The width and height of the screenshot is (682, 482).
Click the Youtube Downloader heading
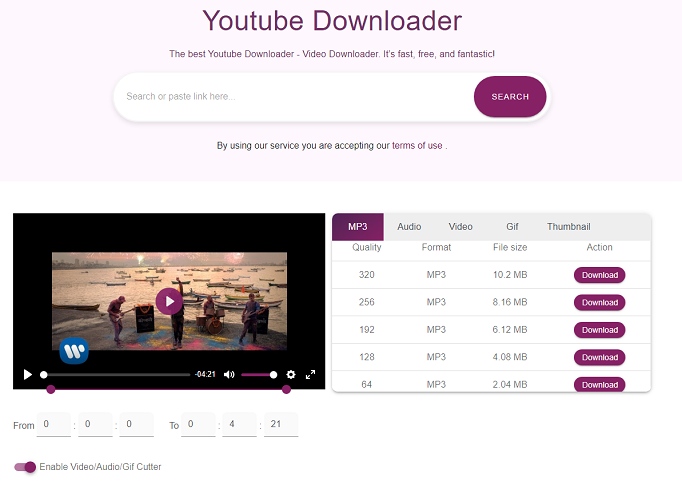coord(332,20)
